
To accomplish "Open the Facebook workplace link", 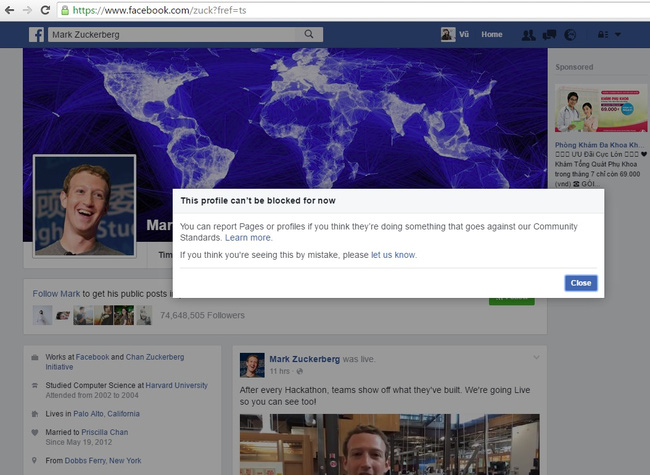I will (x=92, y=357).
